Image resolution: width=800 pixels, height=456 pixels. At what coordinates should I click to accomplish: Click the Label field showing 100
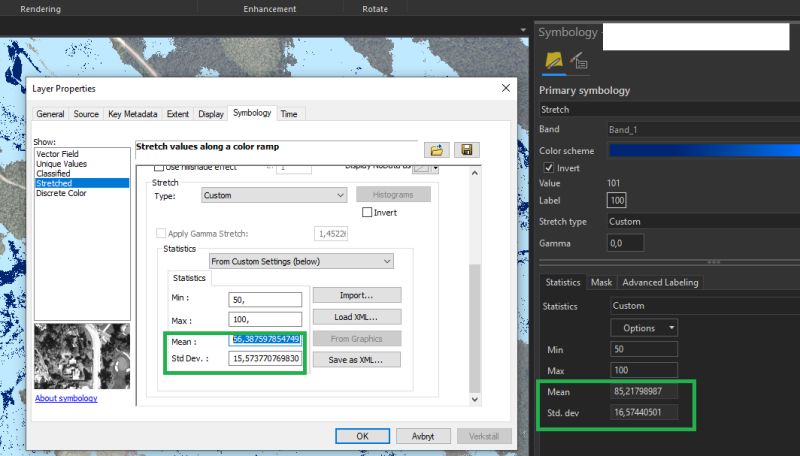coord(617,200)
